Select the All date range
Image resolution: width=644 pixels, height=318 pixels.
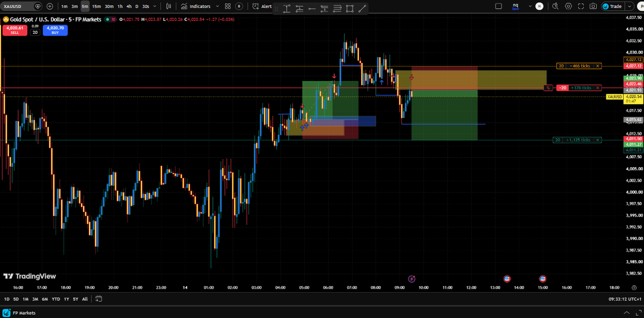[85, 299]
